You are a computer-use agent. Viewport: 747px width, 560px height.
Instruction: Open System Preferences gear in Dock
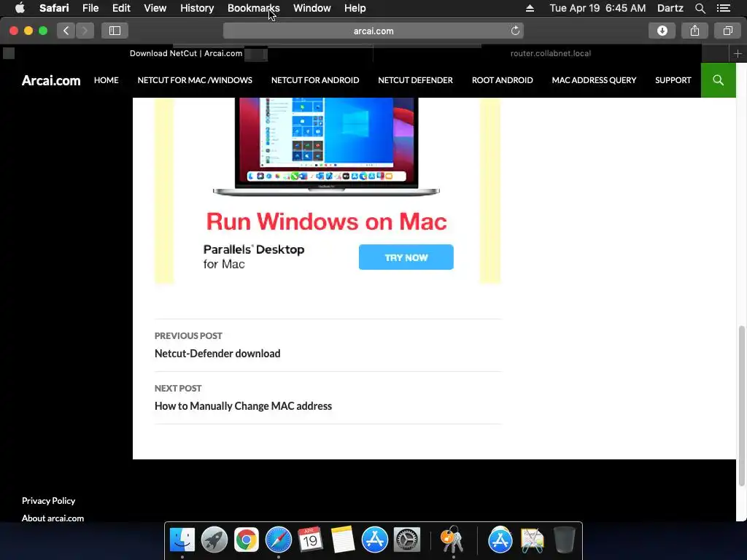407,540
